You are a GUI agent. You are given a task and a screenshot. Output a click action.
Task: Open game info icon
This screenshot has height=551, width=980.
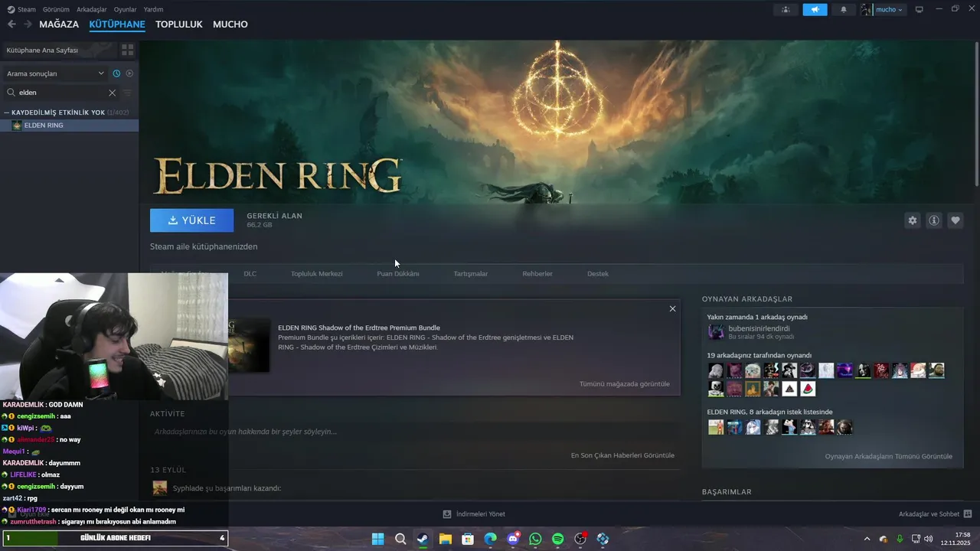click(x=934, y=220)
